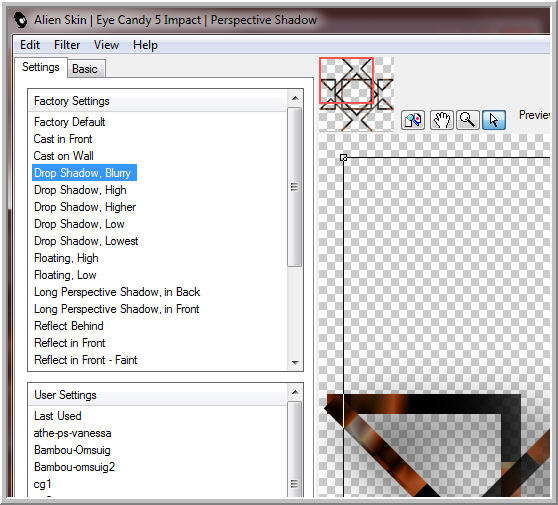Select the cg1 user setting
This screenshot has height=505, width=558.
tap(42, 484)
